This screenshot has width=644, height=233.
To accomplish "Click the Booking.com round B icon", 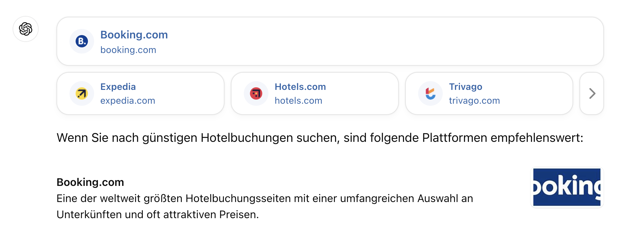I will tap(82, 41).
